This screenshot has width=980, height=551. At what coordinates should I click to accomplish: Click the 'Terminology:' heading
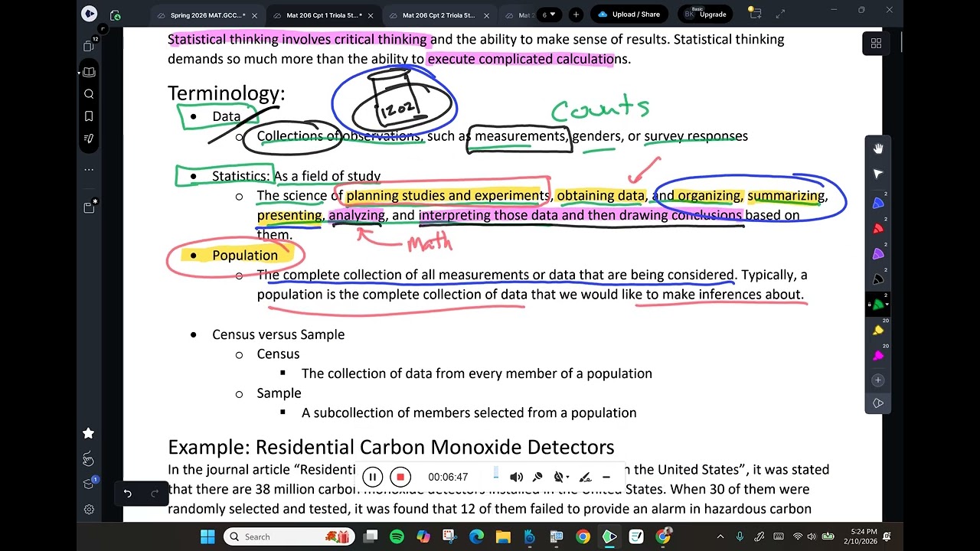[x=226, y=93]
